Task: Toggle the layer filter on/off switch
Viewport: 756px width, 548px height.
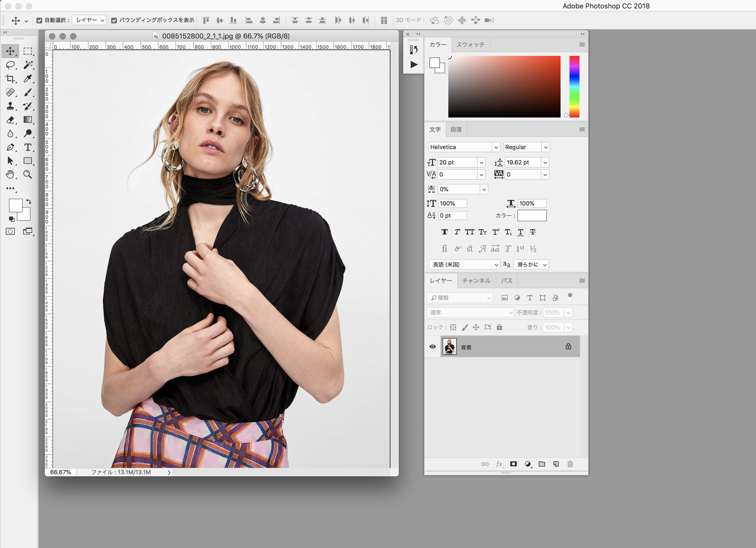Action: click(x=570, y=297)
